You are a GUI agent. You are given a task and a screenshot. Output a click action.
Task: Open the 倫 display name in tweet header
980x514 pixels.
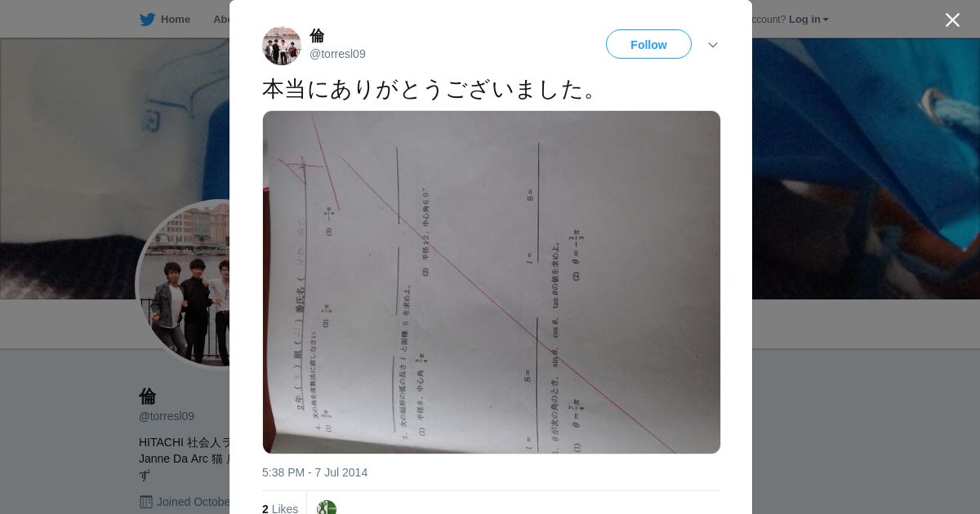click(x=317, y=36)
